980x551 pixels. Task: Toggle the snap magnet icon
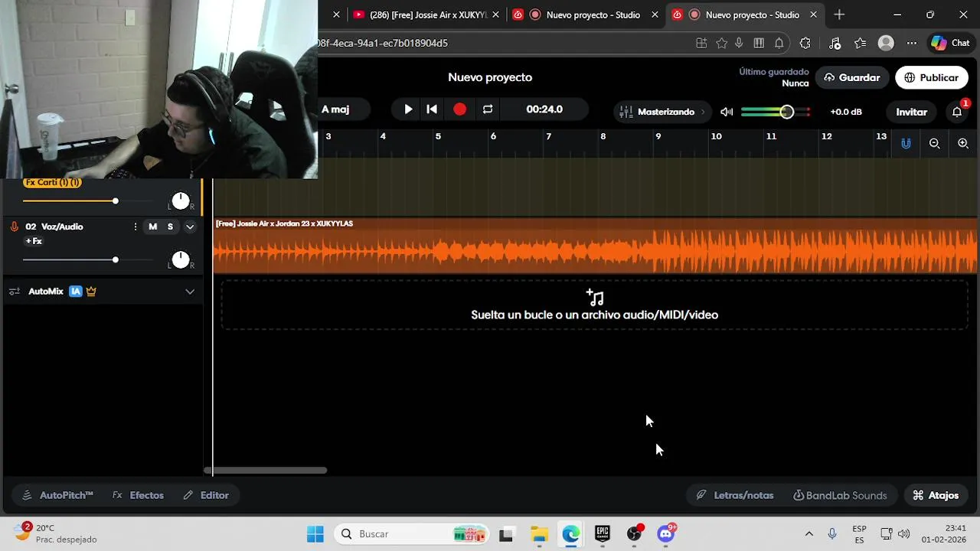(x=906, y=143)
